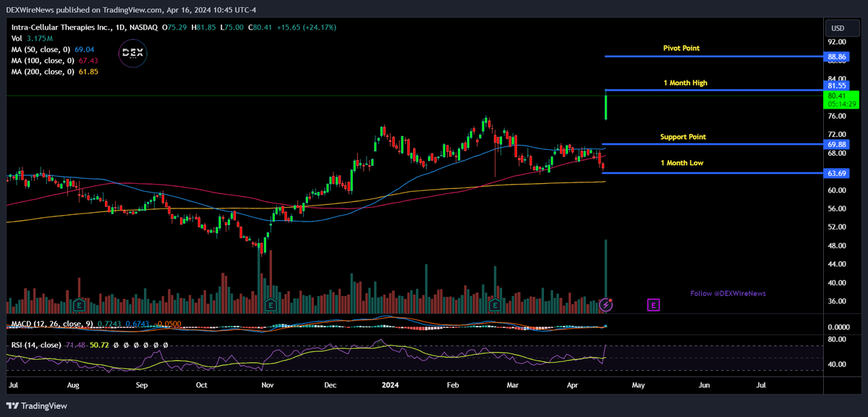
Task: Click the TradingView logo
Action: (37, 405)
